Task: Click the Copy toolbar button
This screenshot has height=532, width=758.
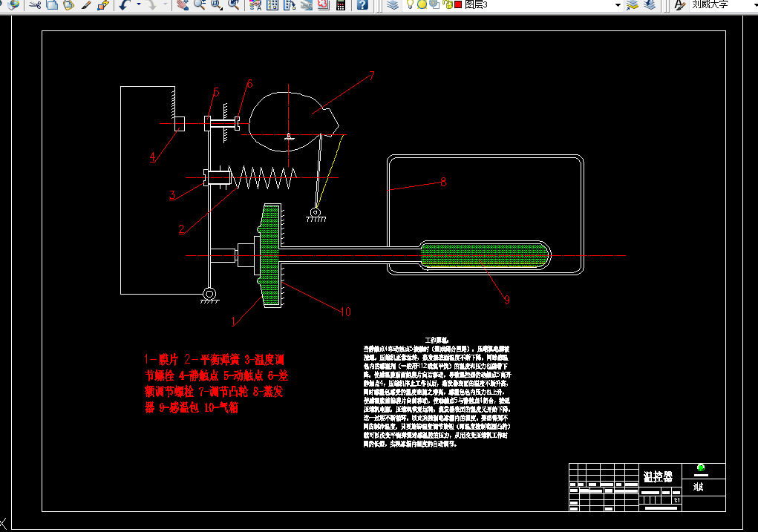Action: [x=52, y=5]
